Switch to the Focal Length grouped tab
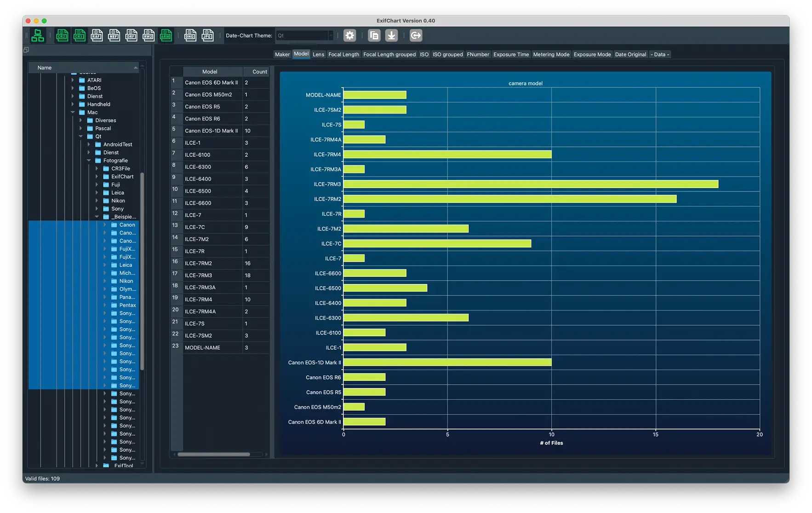This screenshot has height=513, width=812. tap(389, 54)
